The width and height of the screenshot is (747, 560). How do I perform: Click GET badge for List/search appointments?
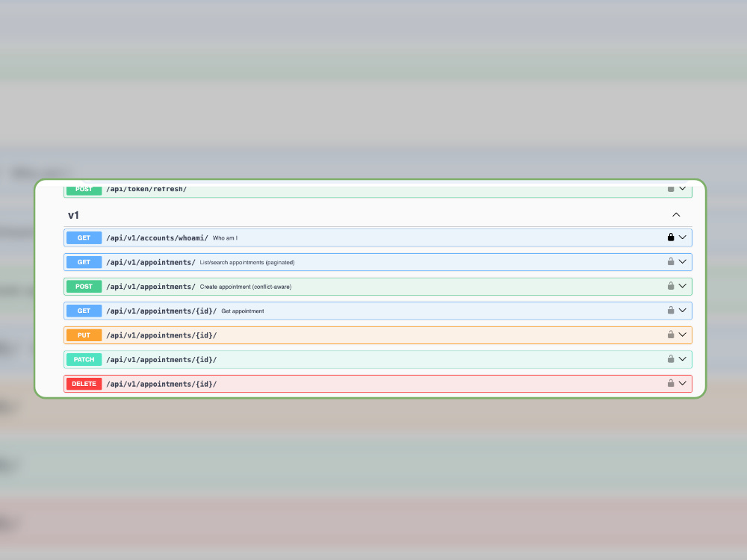pyautogui.click(x=84, y=262)
